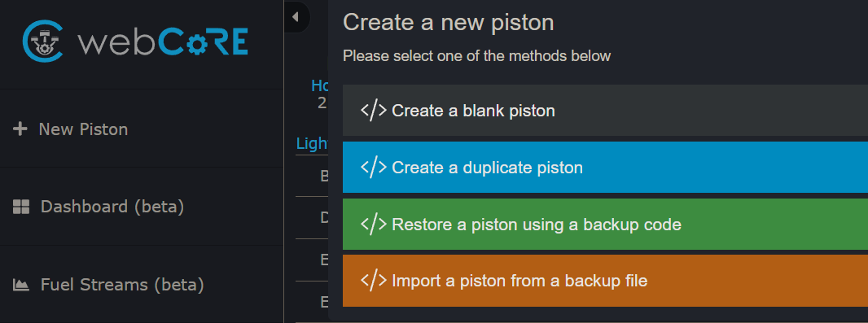
Task: Collapse the sidebar with the left arrow
Action: pos(296,17)
